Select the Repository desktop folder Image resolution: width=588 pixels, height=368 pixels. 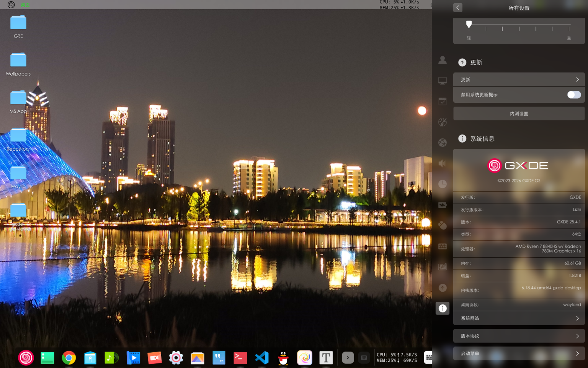(18, 140)
